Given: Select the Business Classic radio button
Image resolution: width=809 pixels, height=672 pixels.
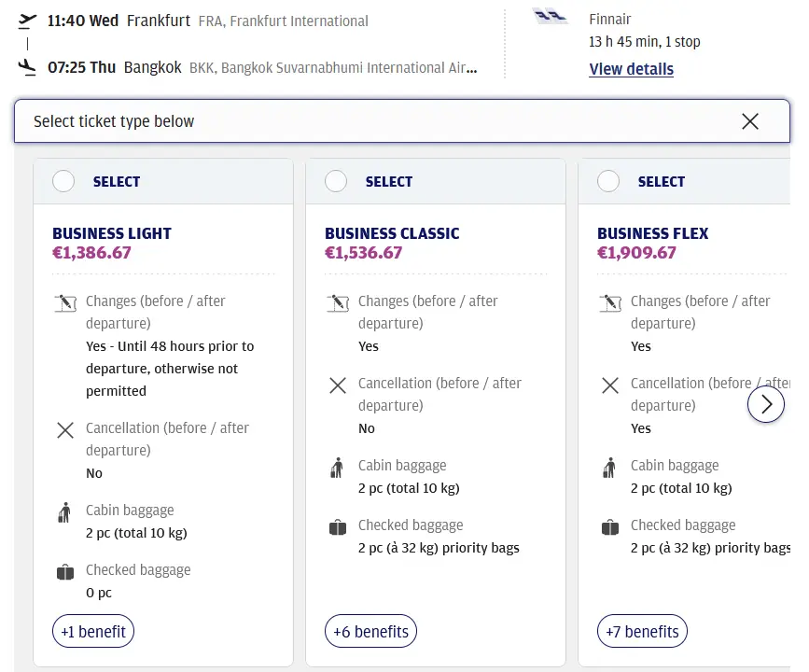Looking at the screenshot, I should (x=336, y=181).
